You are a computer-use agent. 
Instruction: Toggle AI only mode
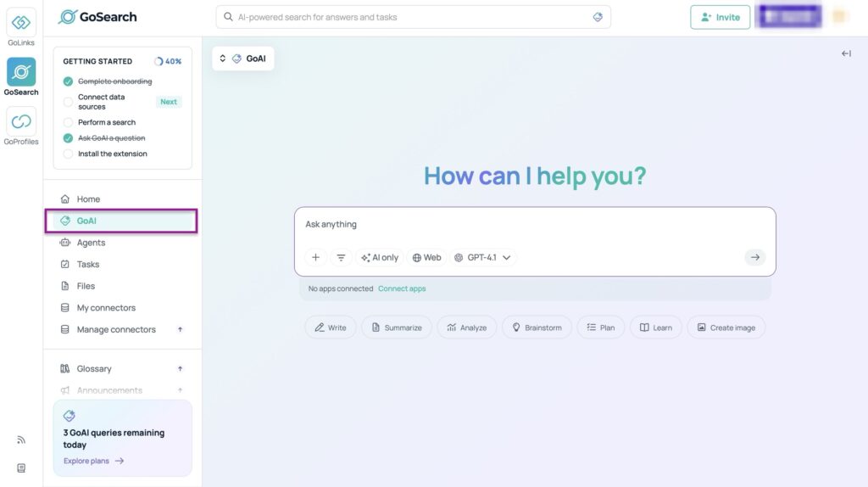click(x=380, y=258)
